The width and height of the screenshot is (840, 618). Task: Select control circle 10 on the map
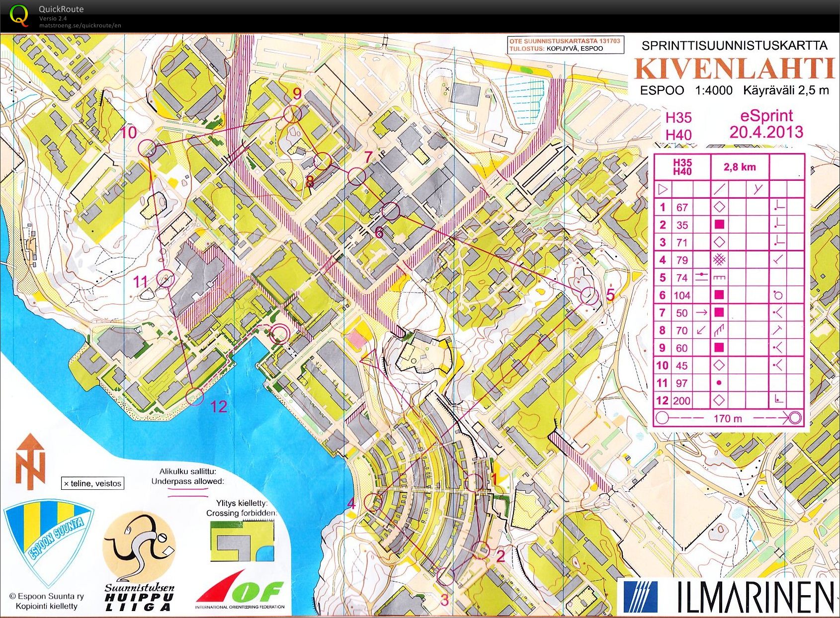coord(147,148)
